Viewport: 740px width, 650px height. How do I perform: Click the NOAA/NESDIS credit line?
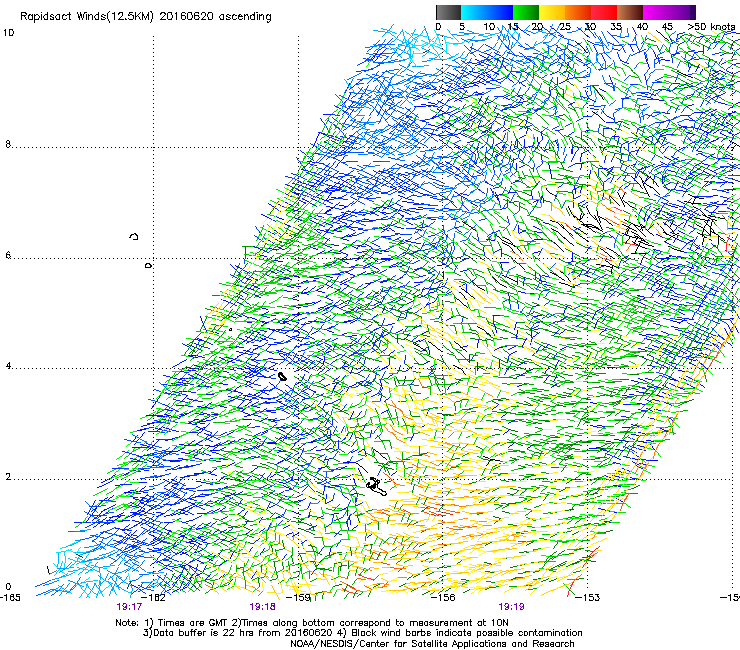point(432,644)
